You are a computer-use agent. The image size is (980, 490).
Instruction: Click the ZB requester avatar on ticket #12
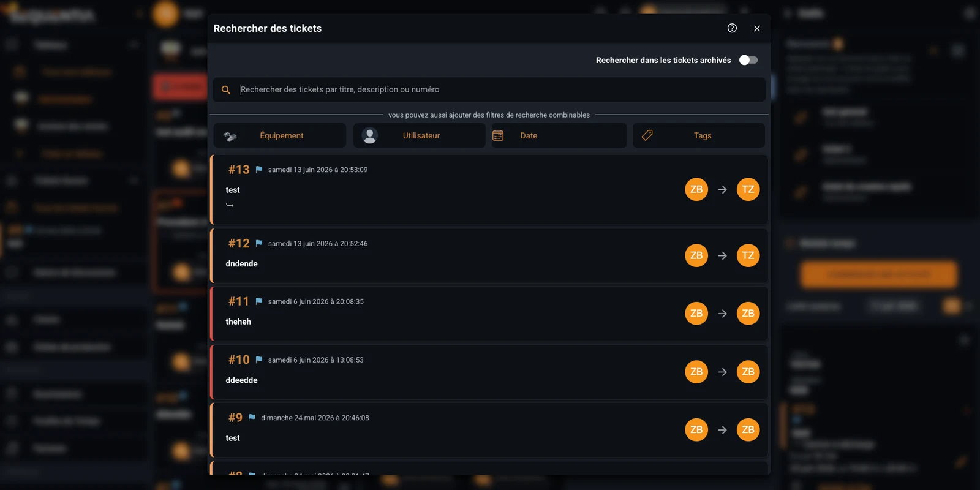pos(696,255)
